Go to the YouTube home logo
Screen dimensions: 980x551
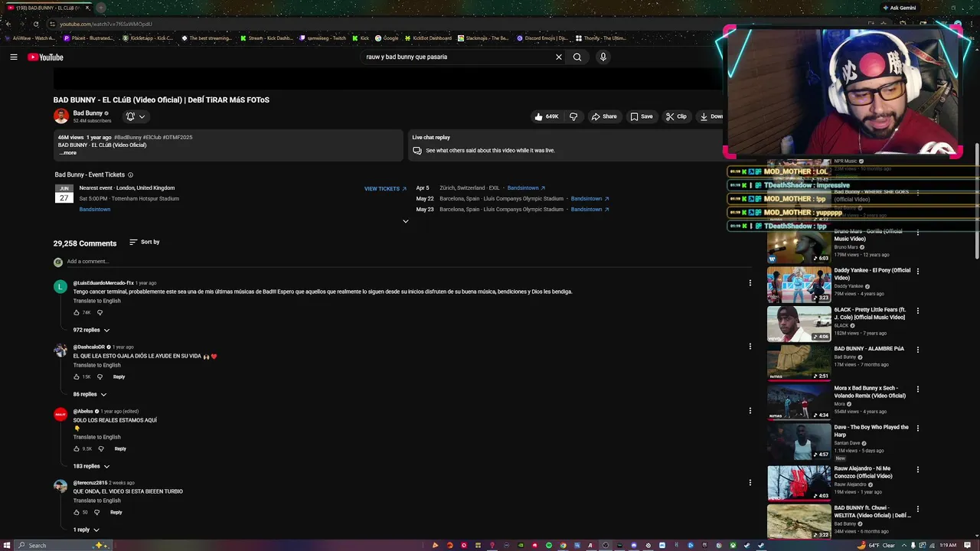coord(45,57)
